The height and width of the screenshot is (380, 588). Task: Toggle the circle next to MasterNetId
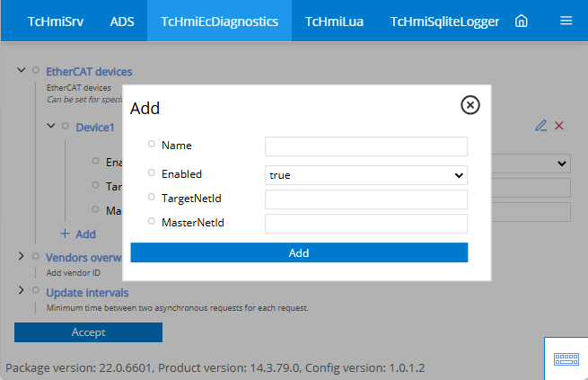click(x=151, y=221)
